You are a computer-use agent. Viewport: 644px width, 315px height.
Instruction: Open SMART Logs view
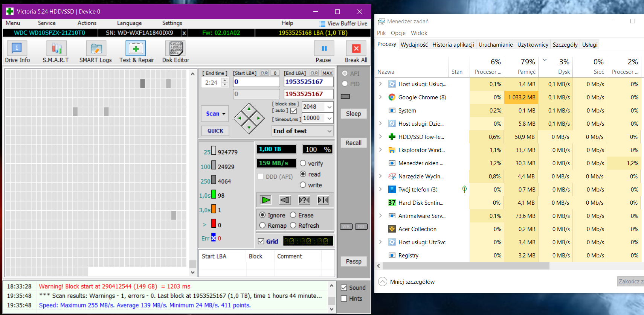coord(96,52)
